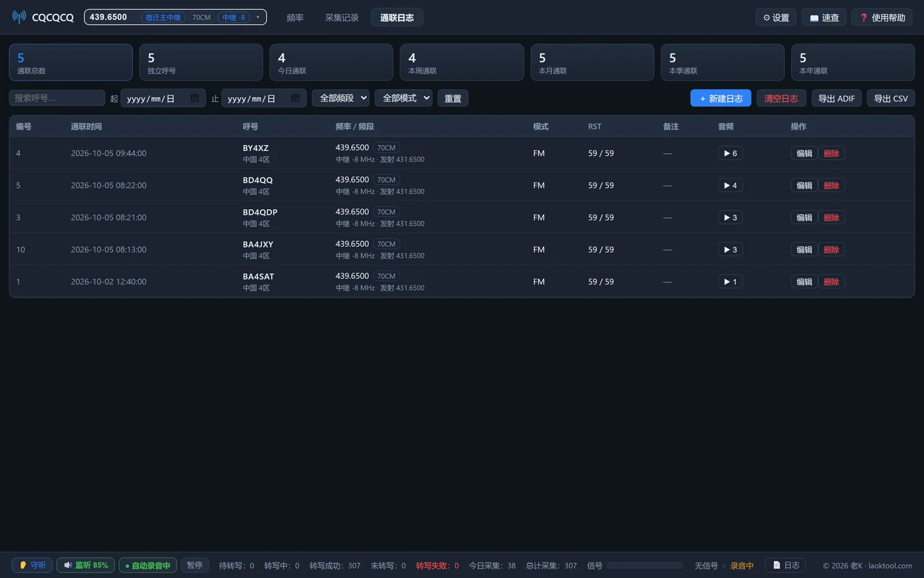This screenshot has width=924, height=578.
Task: Play audio for BY4XZ row
Action: [x=730, y=153]
